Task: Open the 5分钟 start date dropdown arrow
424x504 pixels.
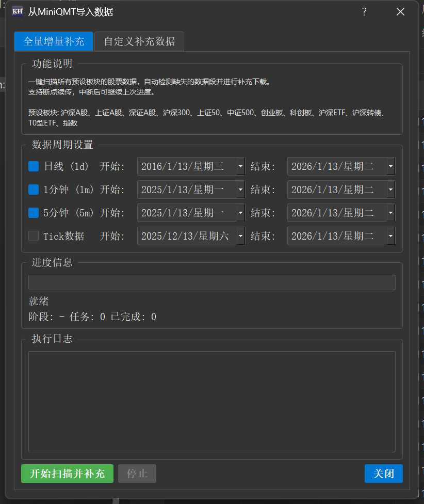Action: [240, 213]
